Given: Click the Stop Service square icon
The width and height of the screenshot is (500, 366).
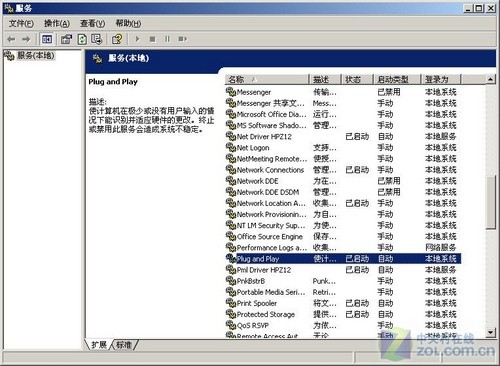Looking at the screenshot, I should [x=152, y=39].
